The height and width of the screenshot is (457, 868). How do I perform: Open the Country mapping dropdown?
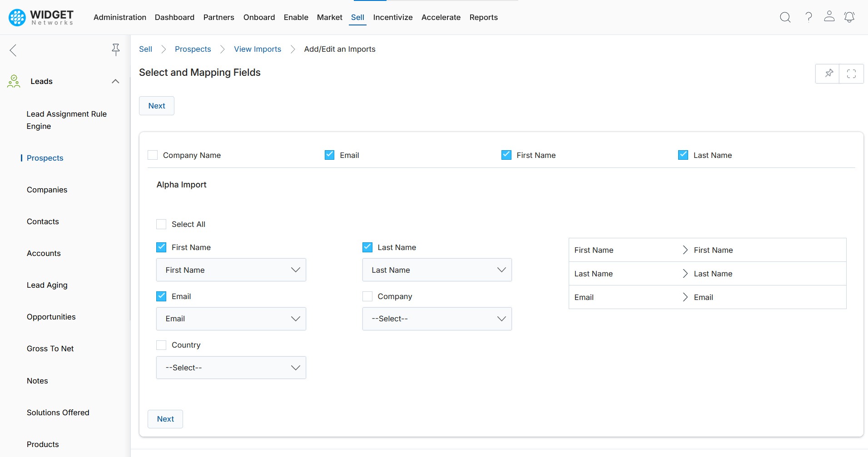coord(231,368)
